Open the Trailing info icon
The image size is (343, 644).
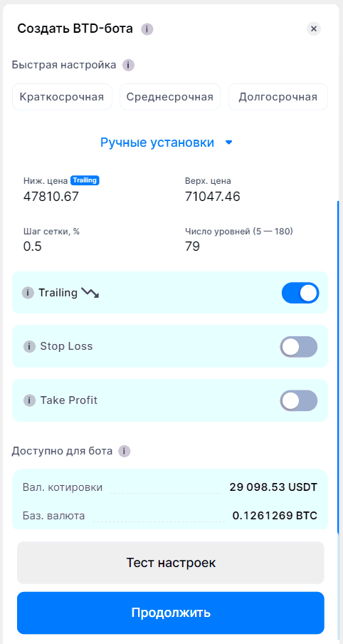pyautogui.click(x=28, y=293)
